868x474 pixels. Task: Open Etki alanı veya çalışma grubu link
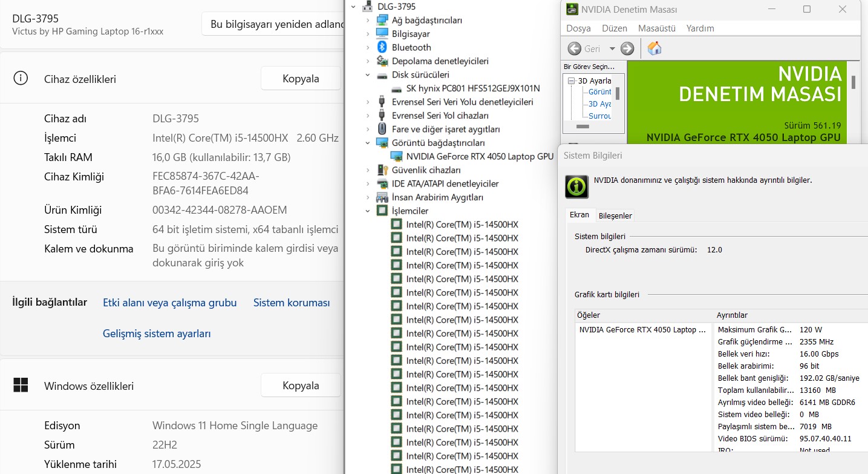(x=170, y=303)
